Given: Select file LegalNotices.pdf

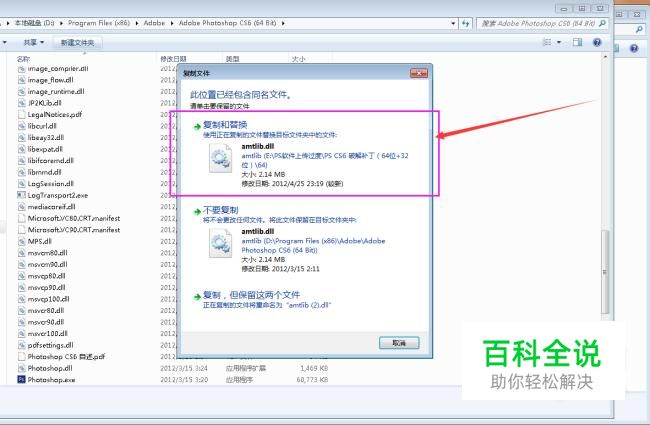Looking at the screenshot, I should [x=54, y=114].
